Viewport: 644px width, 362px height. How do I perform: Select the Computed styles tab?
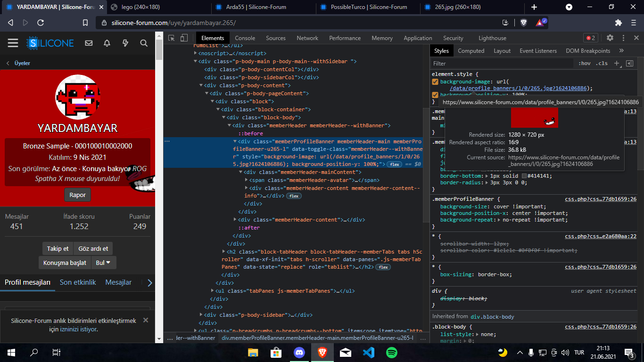pos(471,51)
